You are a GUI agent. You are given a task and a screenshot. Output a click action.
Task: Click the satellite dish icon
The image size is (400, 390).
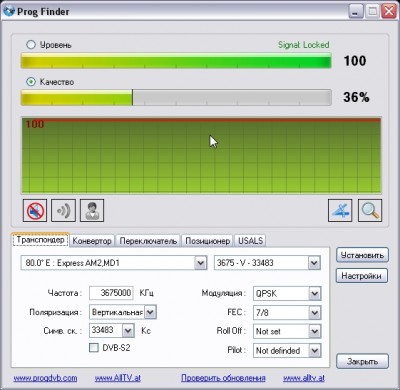(340, 210)
